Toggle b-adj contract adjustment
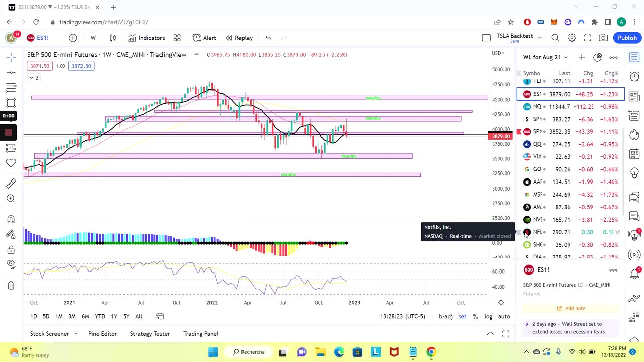The image size is (644, 362). (446, 316)
